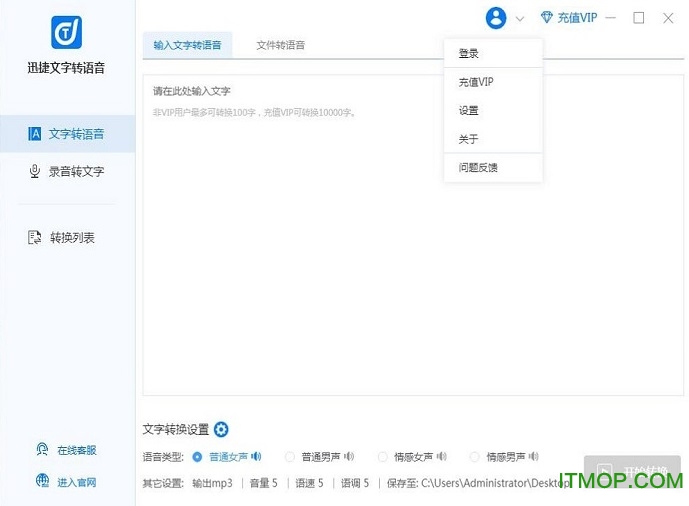The height and width of the screenshot is (506, 689).
Task: Open 充值VIP link in title bar
Action: [577, 18]
